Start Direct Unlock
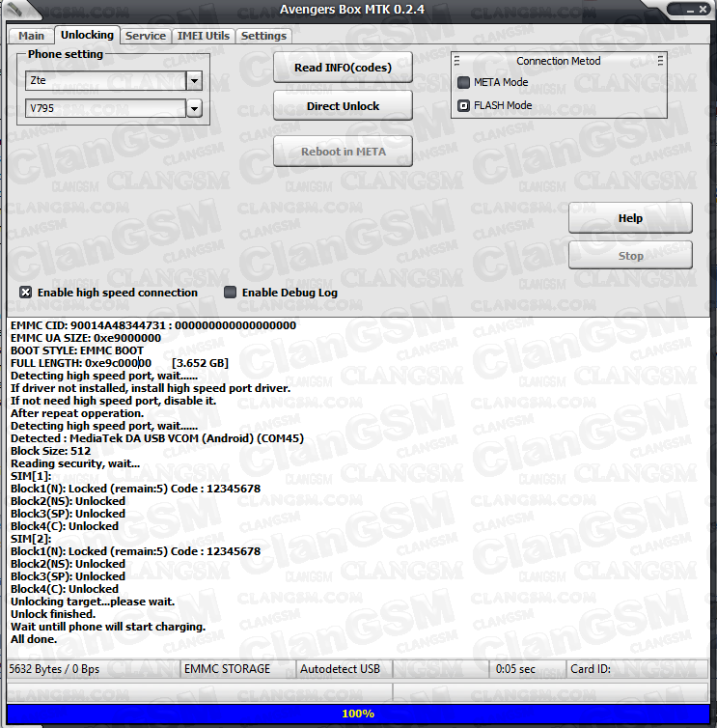 tap(343, 106)
